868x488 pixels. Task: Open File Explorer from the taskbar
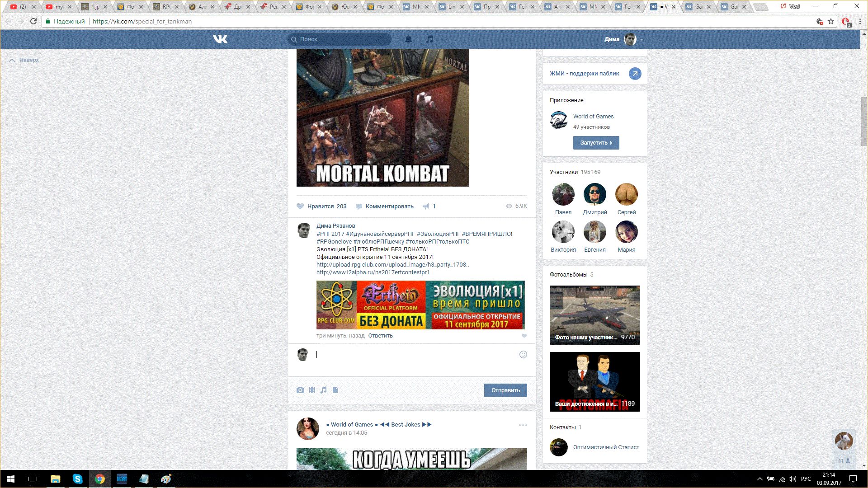click(x=55, y=479)
